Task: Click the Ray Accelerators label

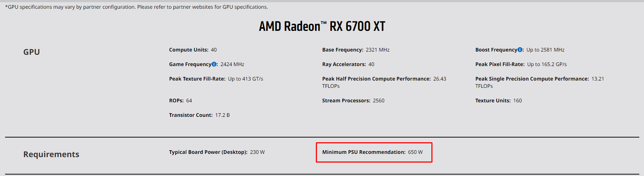Action: (x=344, y=64)
